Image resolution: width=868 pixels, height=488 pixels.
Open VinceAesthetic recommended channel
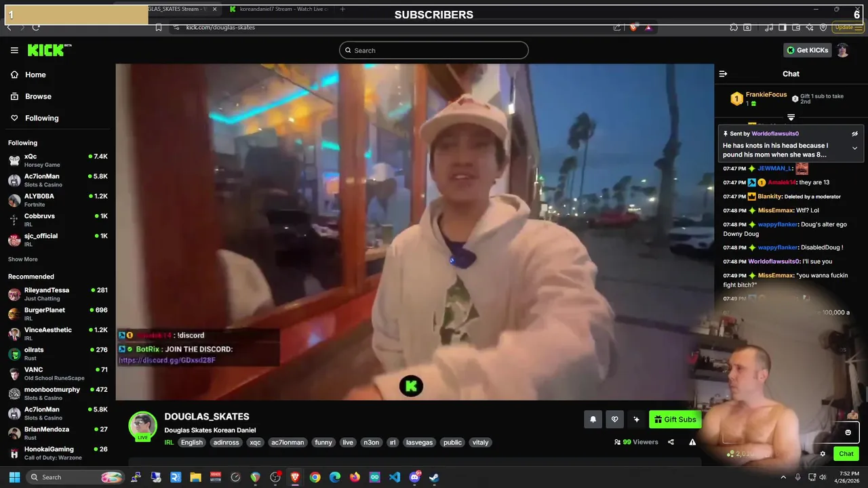click(x=58, y=333)
